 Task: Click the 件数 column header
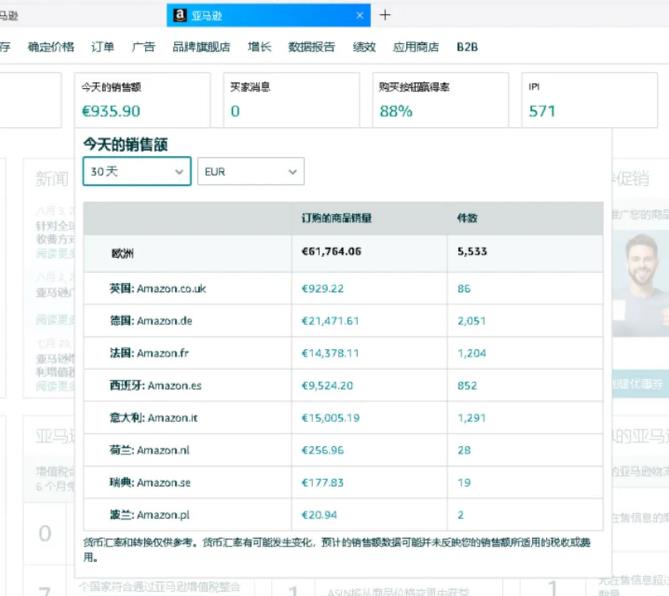coord(467,218)
